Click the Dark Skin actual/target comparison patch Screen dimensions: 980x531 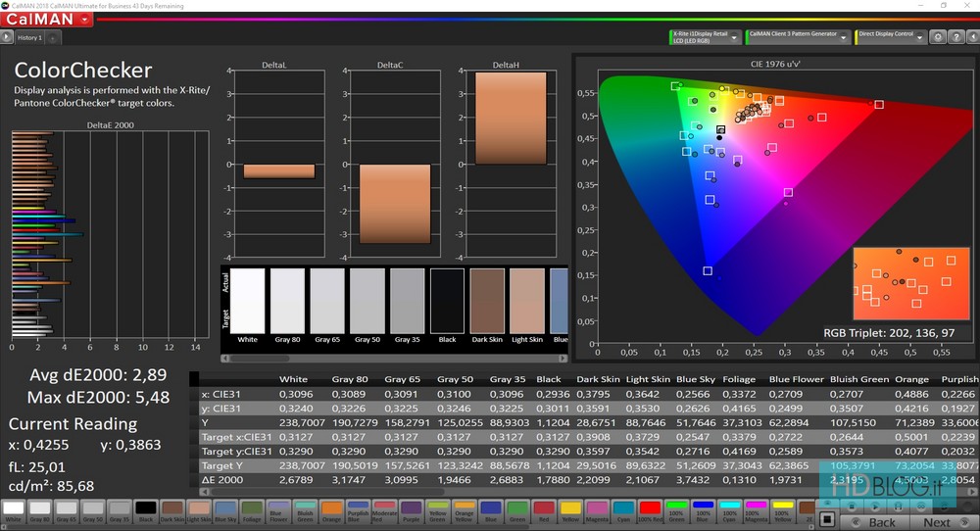(x=487, y=301)
